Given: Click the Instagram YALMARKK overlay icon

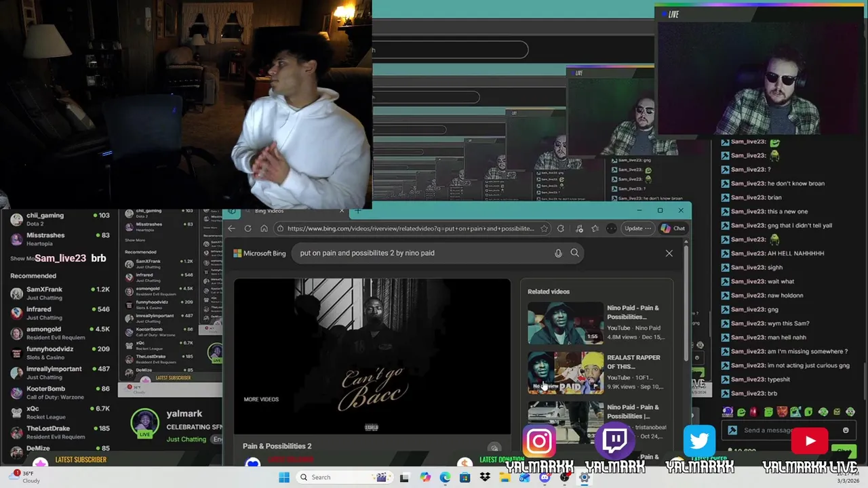Looking at the screenshot, I should point(539,442).
